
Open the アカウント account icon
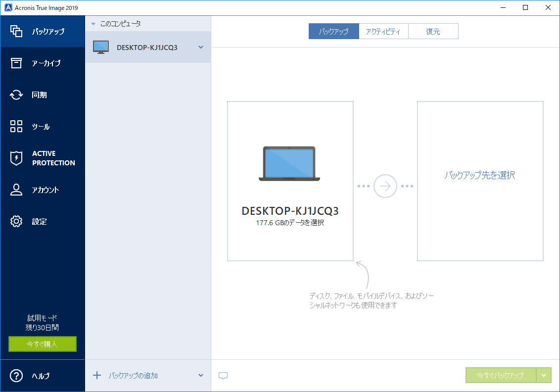[16, 190]
